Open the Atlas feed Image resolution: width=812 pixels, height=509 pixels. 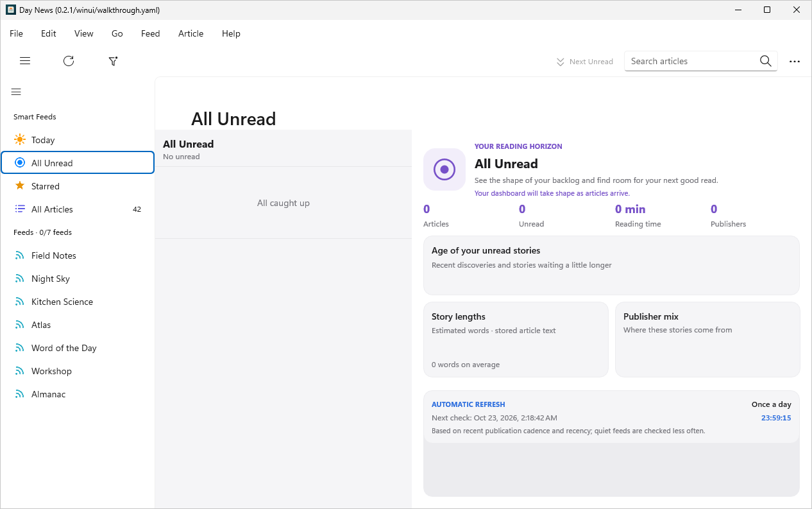[x=78, y=325]
